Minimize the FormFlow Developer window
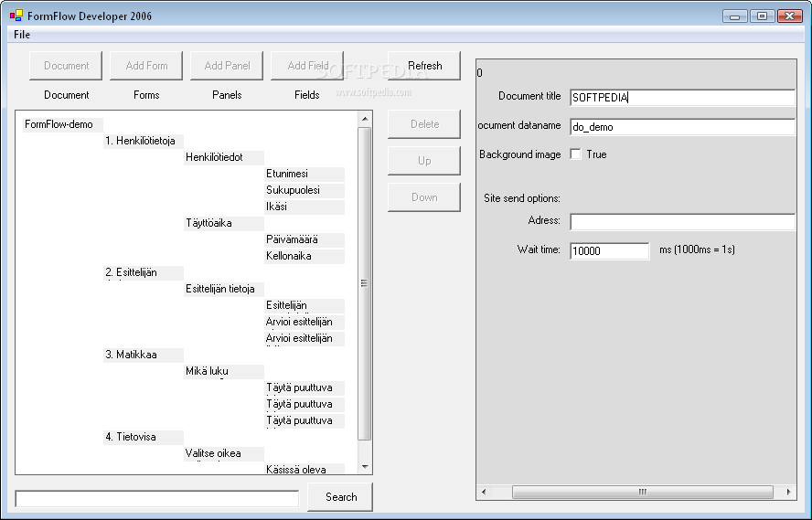This screenshot has height=520, width=812. tap(735, 16)
